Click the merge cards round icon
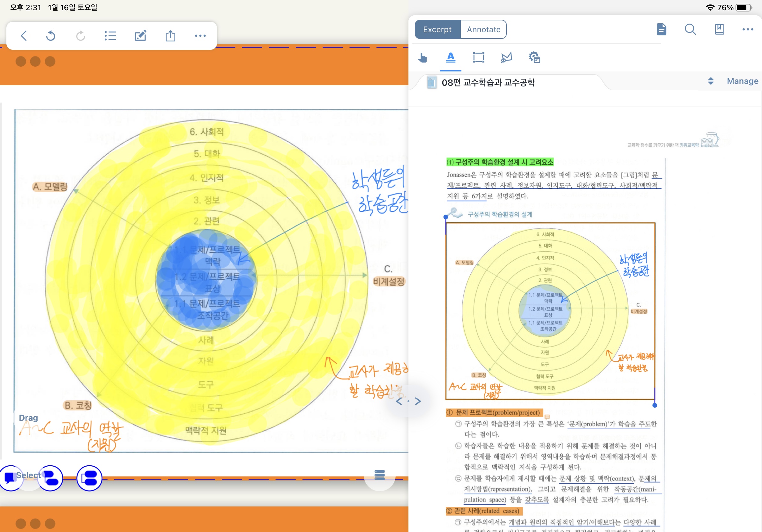This screenshot has height=532, width=762. pyautogui.click(x=50, y=478)
